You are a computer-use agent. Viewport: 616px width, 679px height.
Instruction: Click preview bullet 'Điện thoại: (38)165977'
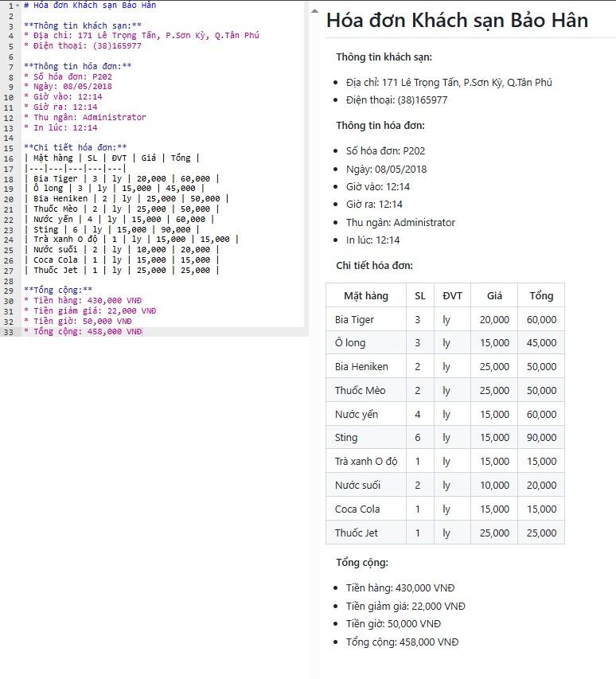pyautogui.click(x=396, y=100)
